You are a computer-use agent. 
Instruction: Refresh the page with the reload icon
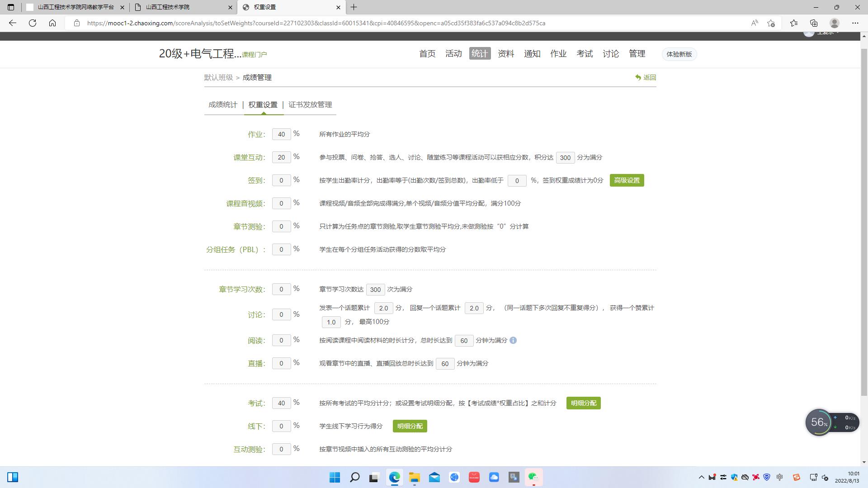coord(33,23)
